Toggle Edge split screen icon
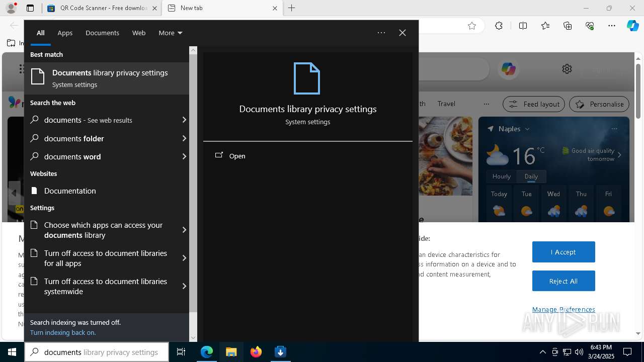Viewport: 644px width, 362px height. 523,26
